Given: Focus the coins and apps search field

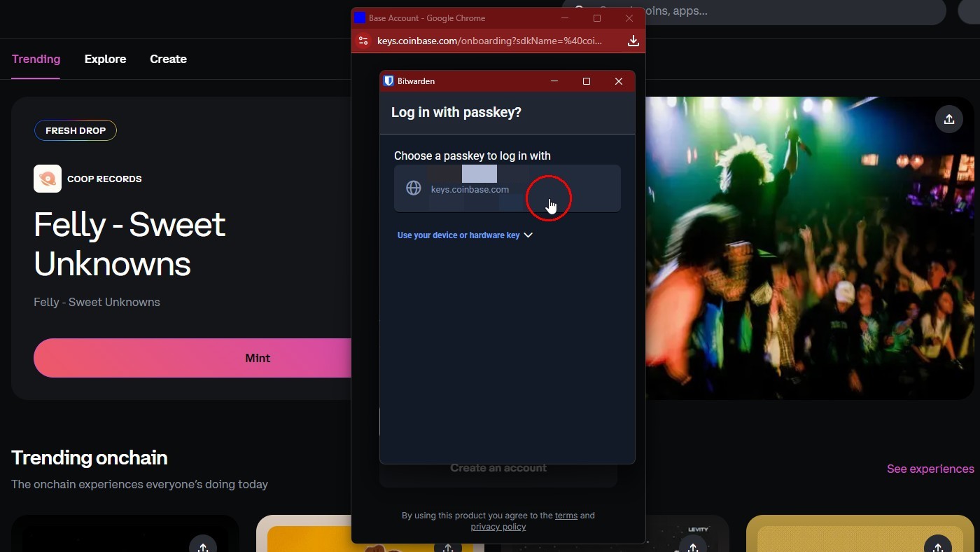Looking at the screenshot, I should pos(753,11).
